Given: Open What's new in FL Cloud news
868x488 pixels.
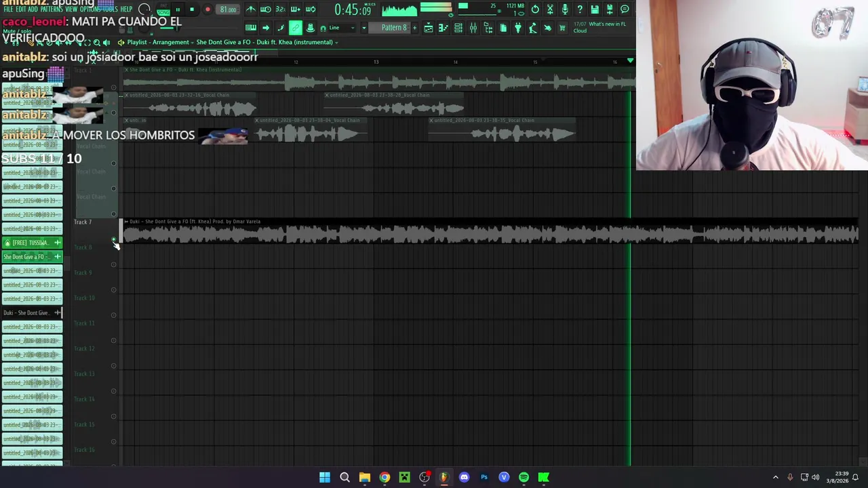Looking at the screenshot, I should (x=599, y=27).
